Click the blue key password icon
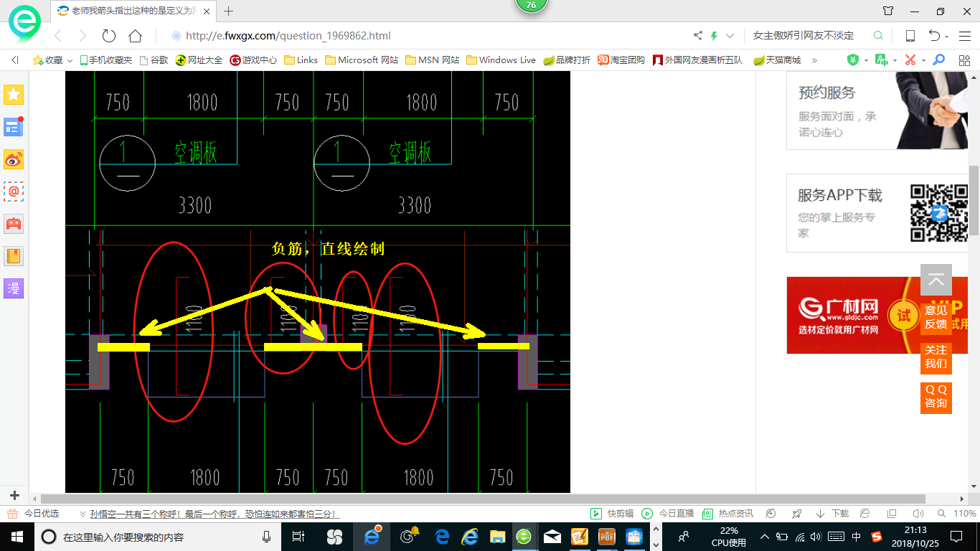The width and height of the screenshot is (980, 551). (938, 60)
